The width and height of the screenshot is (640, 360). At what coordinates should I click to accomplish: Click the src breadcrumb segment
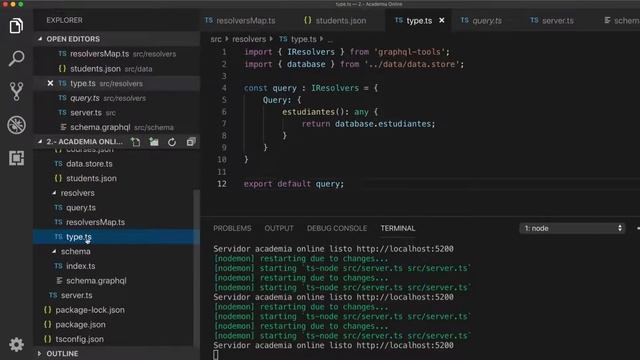(216, 39)
